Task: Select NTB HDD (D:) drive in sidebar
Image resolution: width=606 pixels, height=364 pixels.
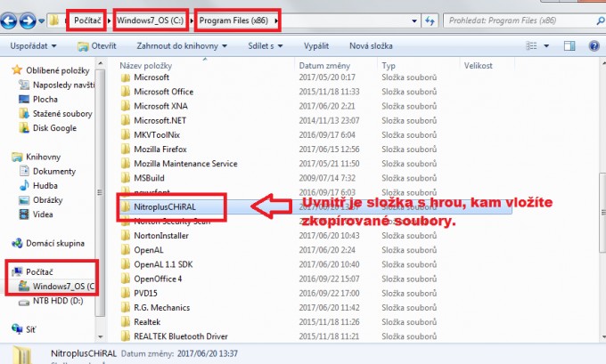Action: click(x=51, y=301)
